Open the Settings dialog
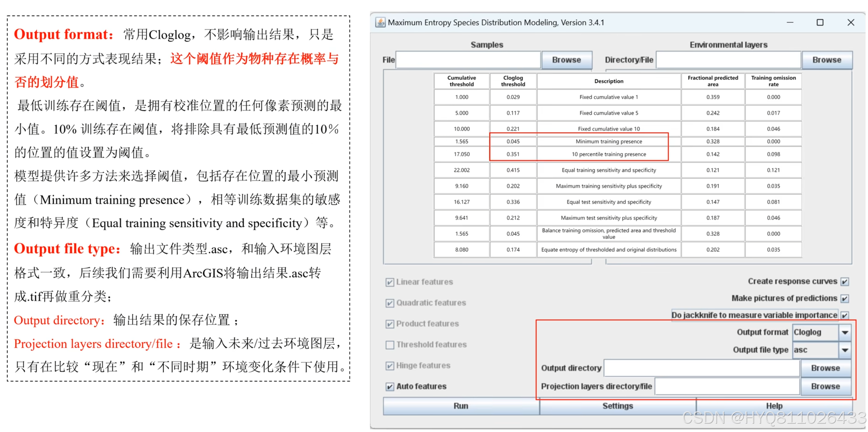The image size is (868, 432). (617, 406)
